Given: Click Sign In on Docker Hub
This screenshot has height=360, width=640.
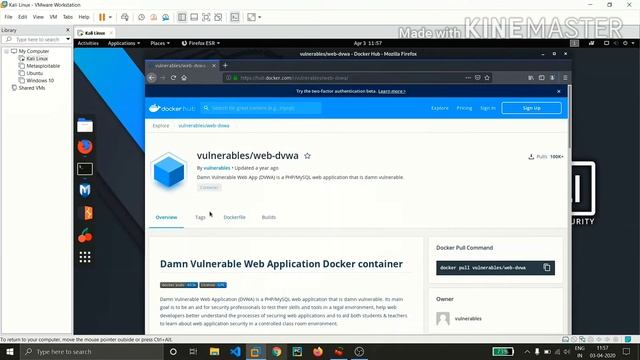Looking at the screenshot, I should click(488, 108).
